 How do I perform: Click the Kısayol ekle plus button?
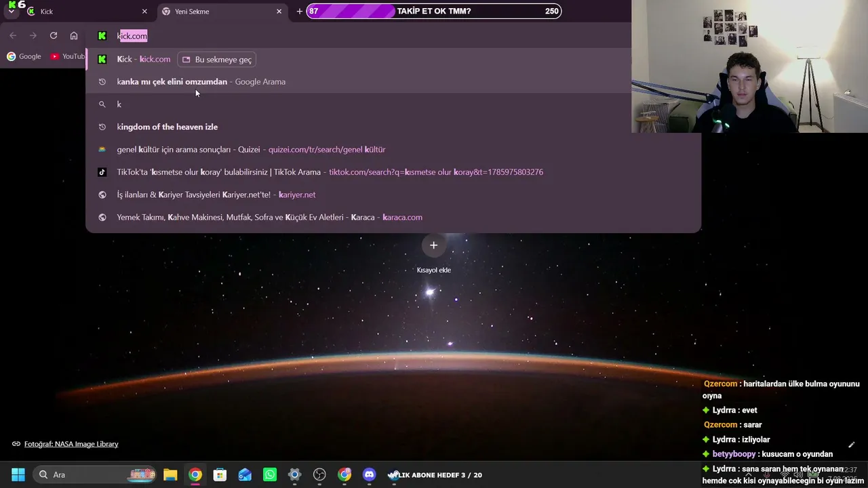pyautogui.click(x=434, y=245)
